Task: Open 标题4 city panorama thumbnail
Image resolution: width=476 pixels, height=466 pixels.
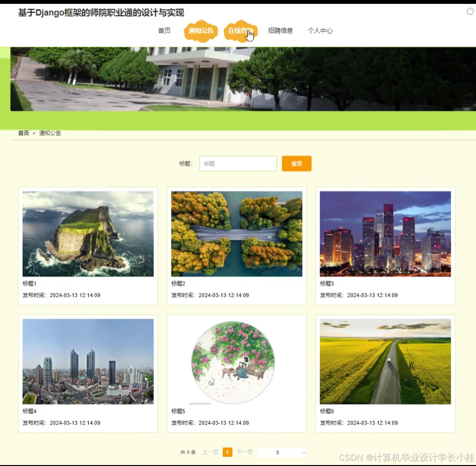Action: tap(87, 361)
